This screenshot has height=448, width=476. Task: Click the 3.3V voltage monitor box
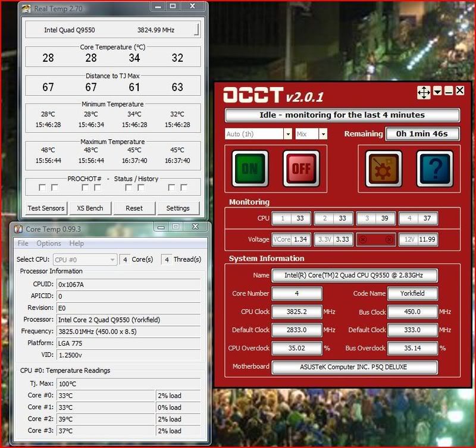[x=334, y=240]
